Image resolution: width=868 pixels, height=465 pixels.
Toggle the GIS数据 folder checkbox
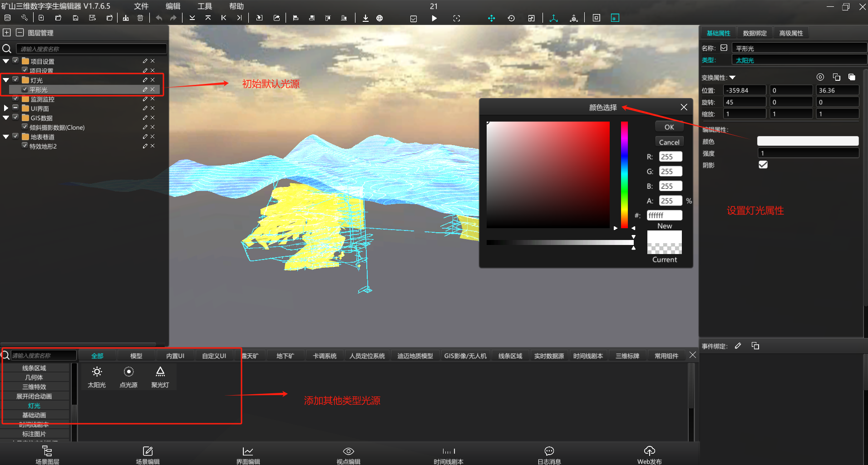coord(16,117)
